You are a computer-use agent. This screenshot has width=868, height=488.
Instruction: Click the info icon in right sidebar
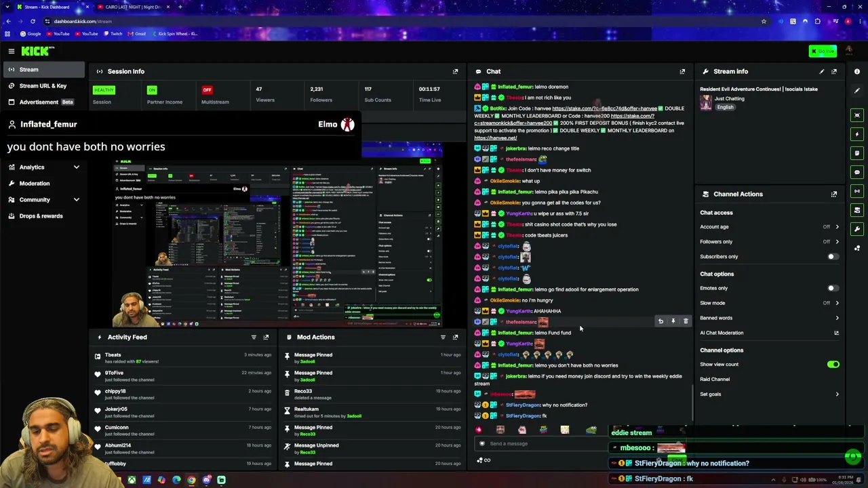pyautogui.click(x=857, y=71)
